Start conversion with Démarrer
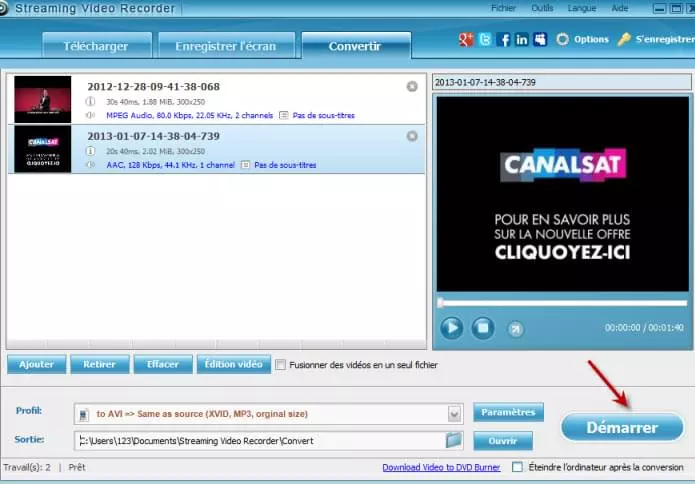Viewport: 695px width, 484px height. (x=622, y=427)
